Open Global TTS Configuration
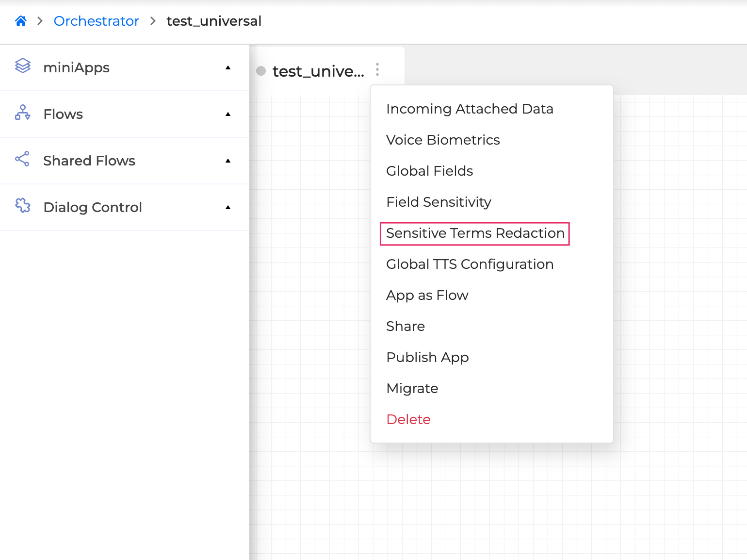Viewport: 747px width, 560px height. point(470,264)
